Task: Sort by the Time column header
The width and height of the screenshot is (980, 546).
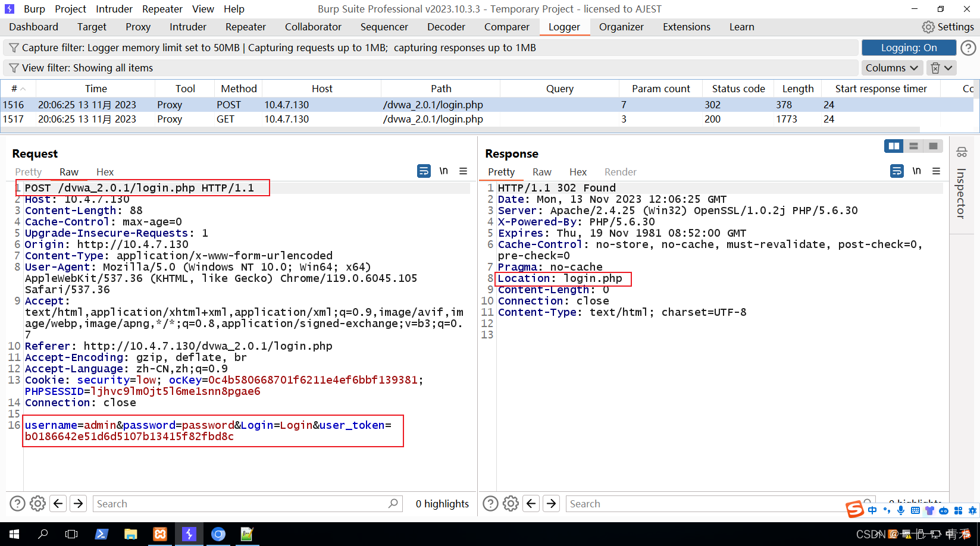Action: [x=96, y=89]
